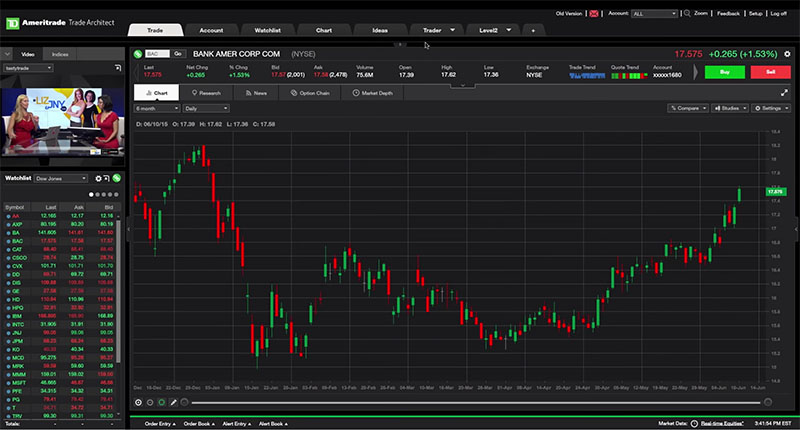Toggle the green ring tool below chart
This screenshot has width=800, height=430.
point(162,402)
